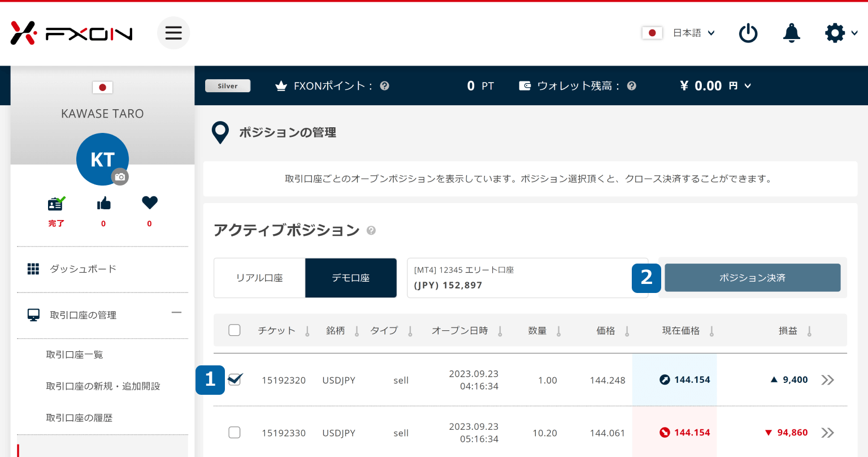Click the camera icon on the avatar
This screenshot has width=868, height=457.
pyautogui.click(x=120, y=177)
